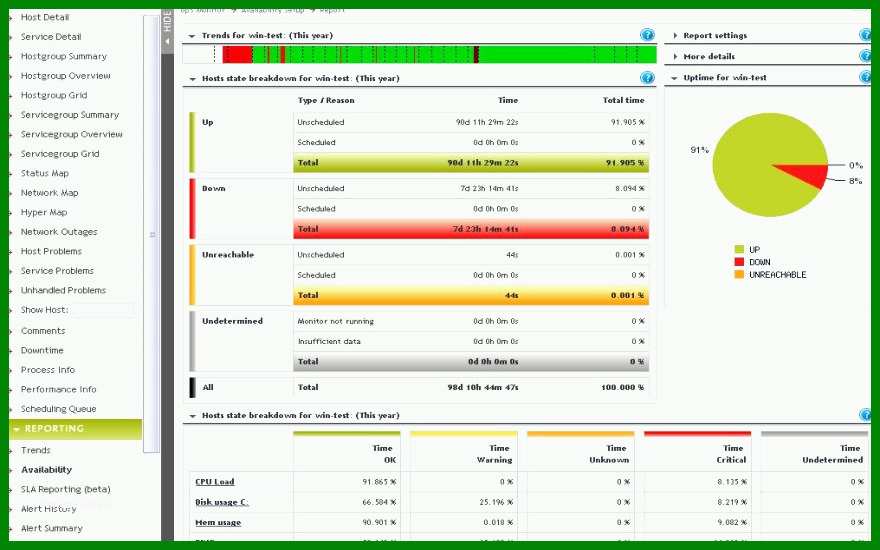Open Performance Info
This screenshot has height=550, width=880.
tap(58, 389)
